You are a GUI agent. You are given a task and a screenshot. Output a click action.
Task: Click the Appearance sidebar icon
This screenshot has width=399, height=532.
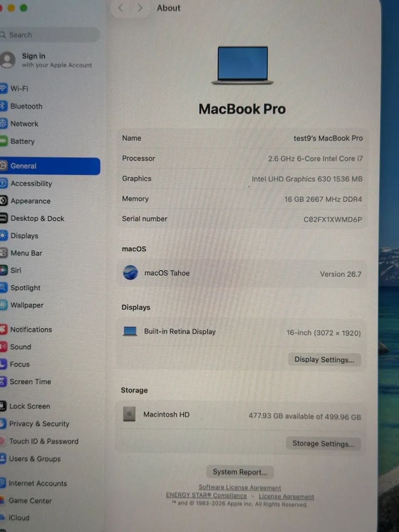3,201
